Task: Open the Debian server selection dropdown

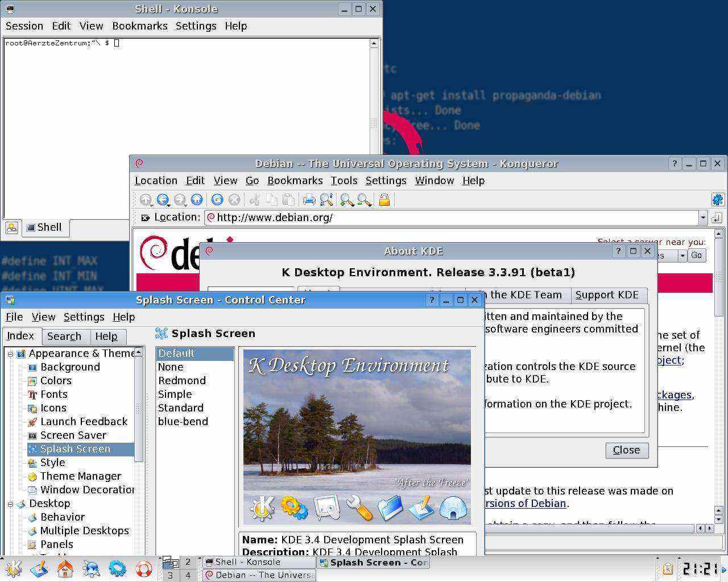Action: pyautogui.click(x=682, y=256)
